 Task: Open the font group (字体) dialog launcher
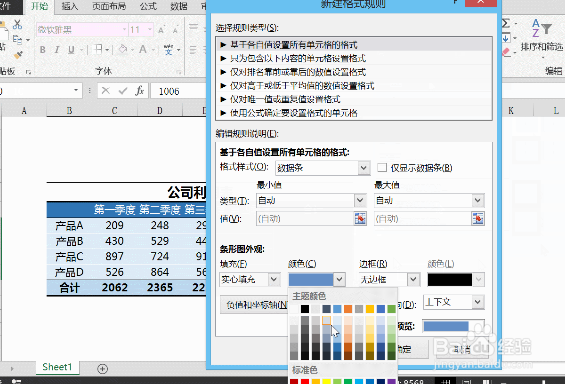pyautogui.click(x=178, y=72)
